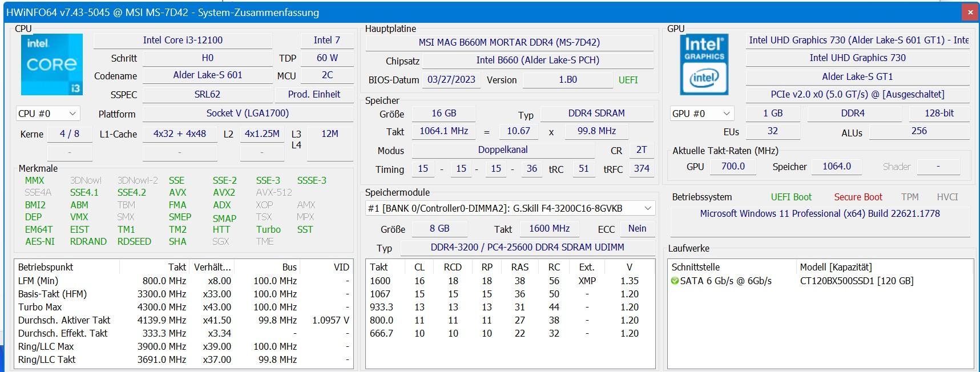Click the UEFI Boot label
Image resolution: width=980 pixels, height=372 pixels.
(791, 197)
